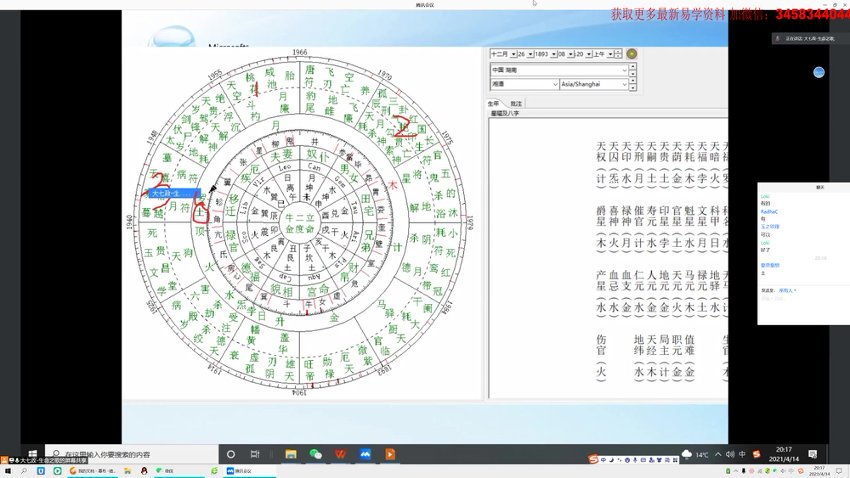The width and height of the screenshot is (850, 478).
Task: Open File Explorer from the inner taskbar
Action: pyautogui.click(x=291, y=454)
